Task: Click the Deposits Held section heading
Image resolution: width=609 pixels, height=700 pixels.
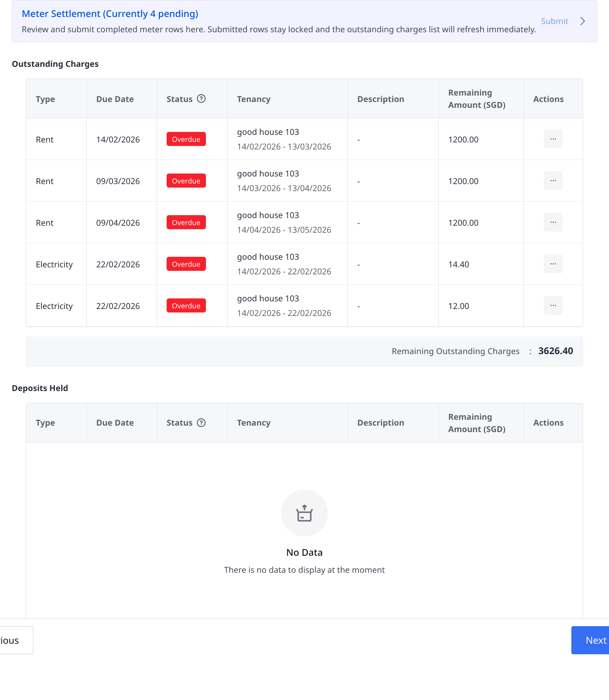Action: 40,388
